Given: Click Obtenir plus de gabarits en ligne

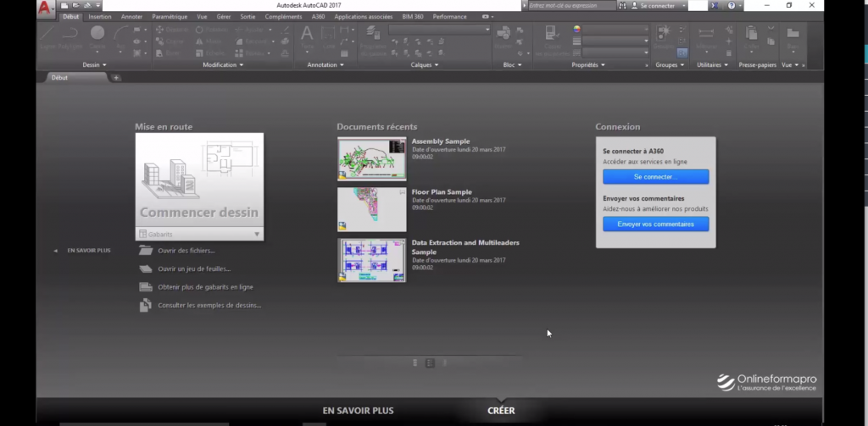Looking at the screenshot, I should pos(205,287).
